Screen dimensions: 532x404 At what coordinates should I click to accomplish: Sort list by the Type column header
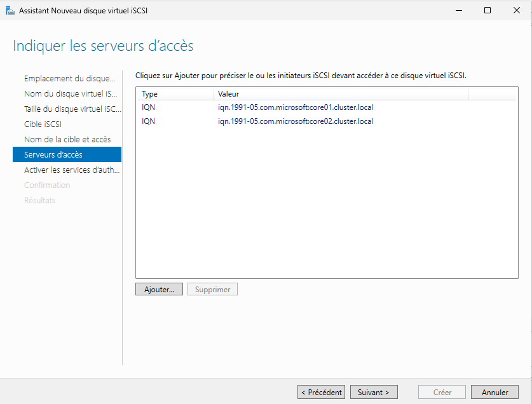coord(173,94)
